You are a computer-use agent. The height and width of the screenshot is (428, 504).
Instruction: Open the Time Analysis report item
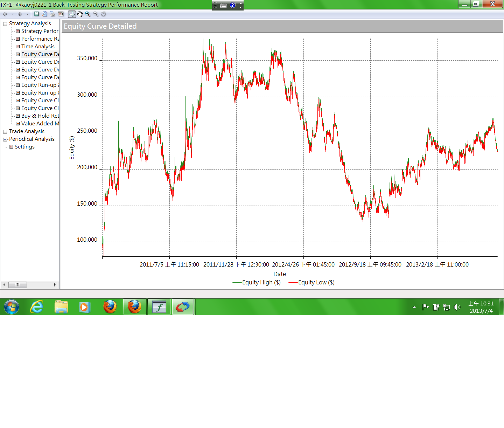tap(38, 47)
